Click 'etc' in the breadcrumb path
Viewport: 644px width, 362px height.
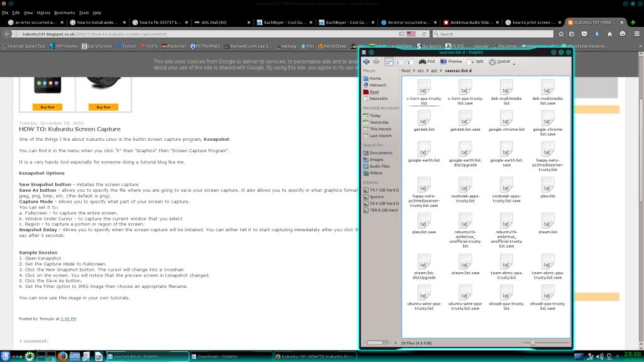pos(421,71)
